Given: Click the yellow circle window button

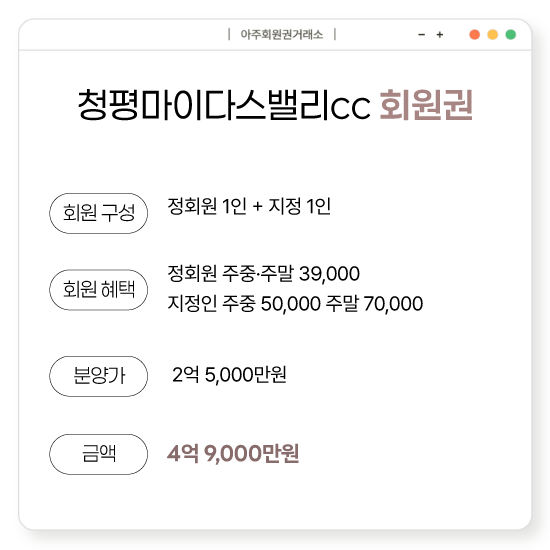Looking at the screenshot, I should [x=492, y=34].
